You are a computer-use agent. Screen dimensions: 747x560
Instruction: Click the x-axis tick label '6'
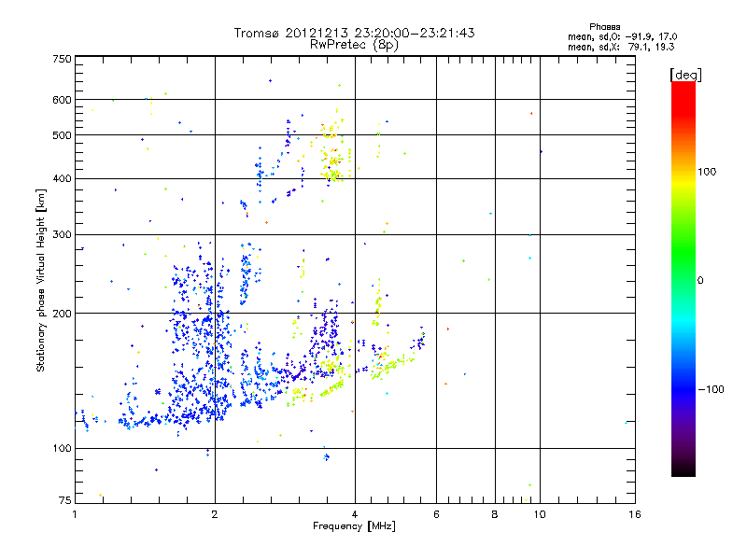(436, 514)
